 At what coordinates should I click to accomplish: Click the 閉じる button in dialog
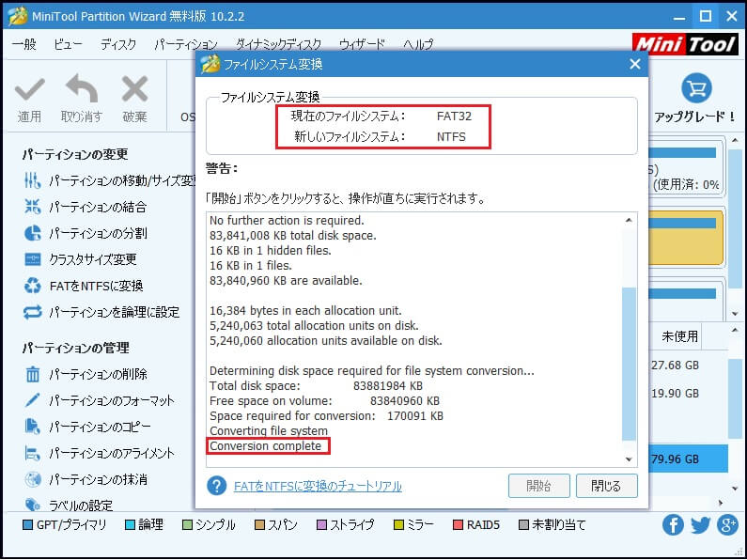click(x=606, y=486)
